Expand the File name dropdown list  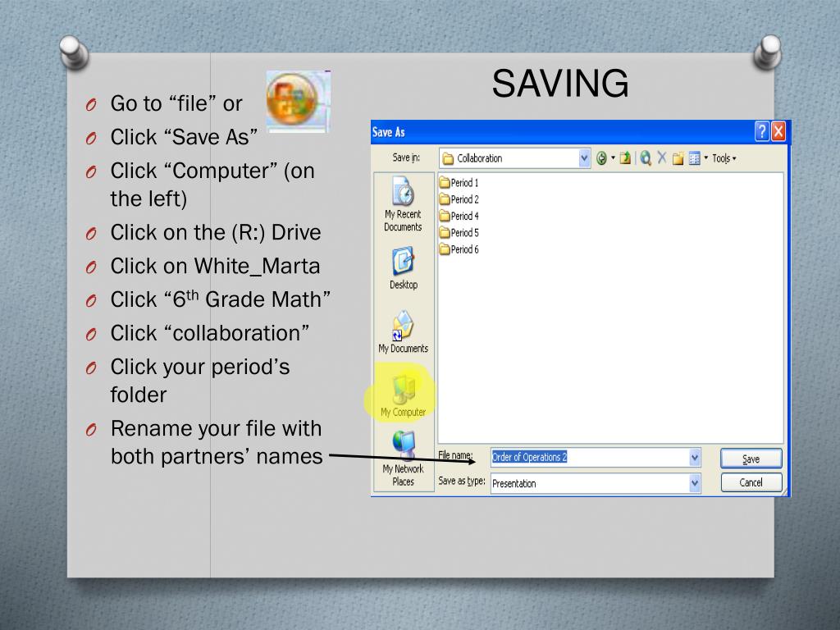pyautogui.click(x=695, y=458)
